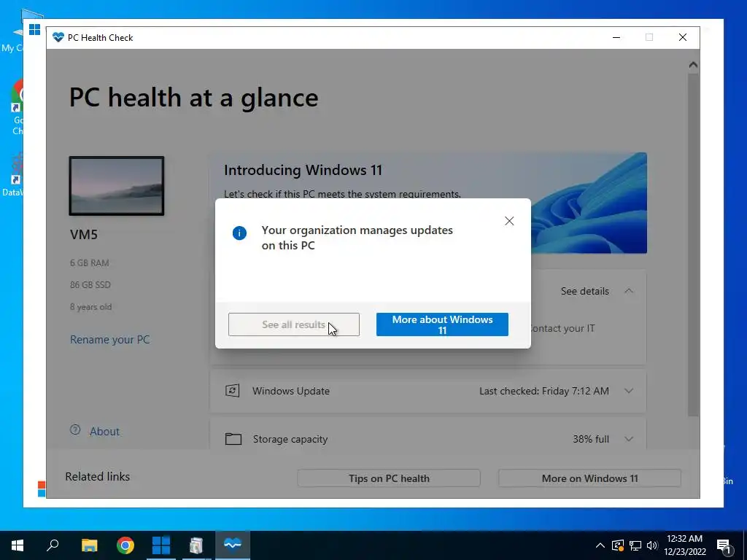Image resolution: width=747 pixels, height=560 pixels.
Task: Open More about Windows 11 button
Action: pyautogui.click(x=442, y=324)
